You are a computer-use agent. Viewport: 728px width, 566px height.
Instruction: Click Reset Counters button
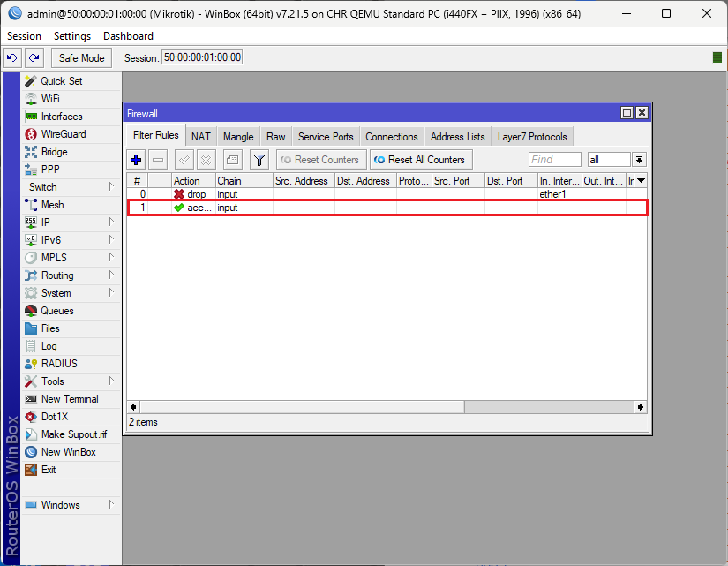[x=321, y=160]
